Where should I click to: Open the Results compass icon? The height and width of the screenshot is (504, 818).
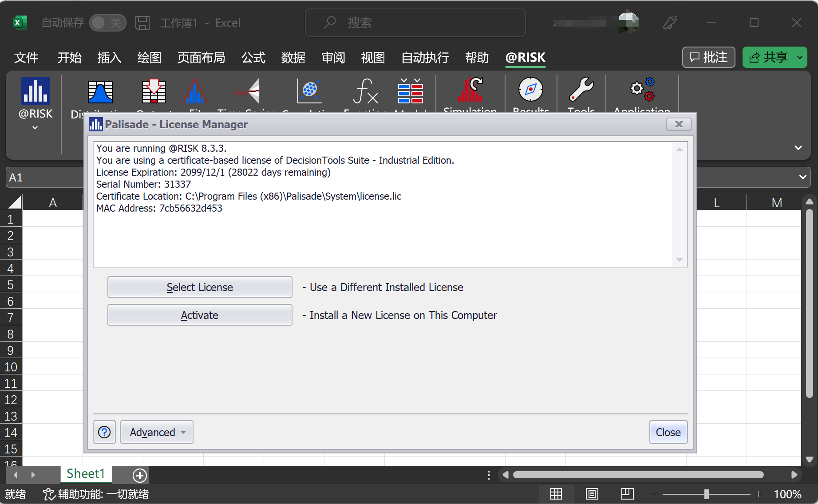[x=530, y=90]
